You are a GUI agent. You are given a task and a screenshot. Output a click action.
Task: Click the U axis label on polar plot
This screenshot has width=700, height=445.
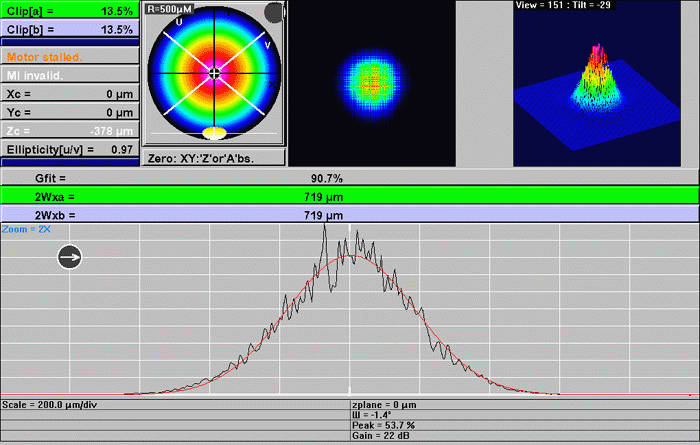pos(179,21)
